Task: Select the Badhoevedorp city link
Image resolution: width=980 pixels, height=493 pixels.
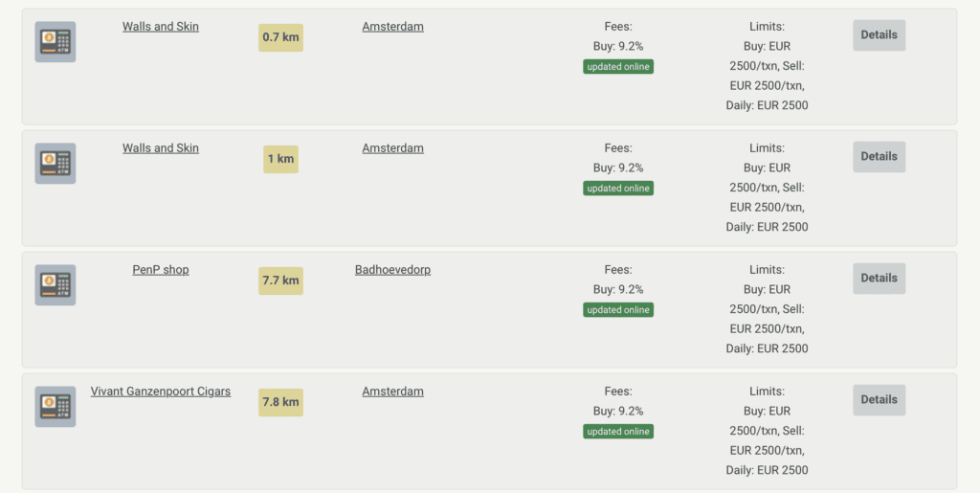Action: point(392,270)
